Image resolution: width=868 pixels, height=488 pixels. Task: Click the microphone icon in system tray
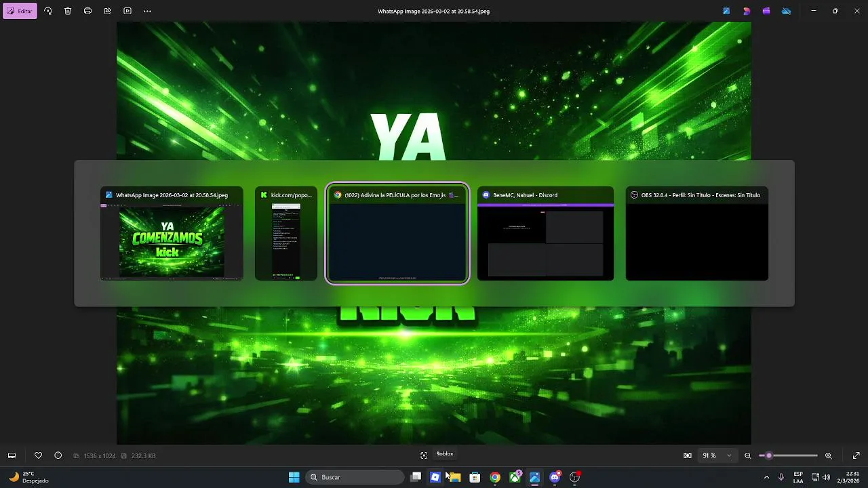tap(782, 477)
